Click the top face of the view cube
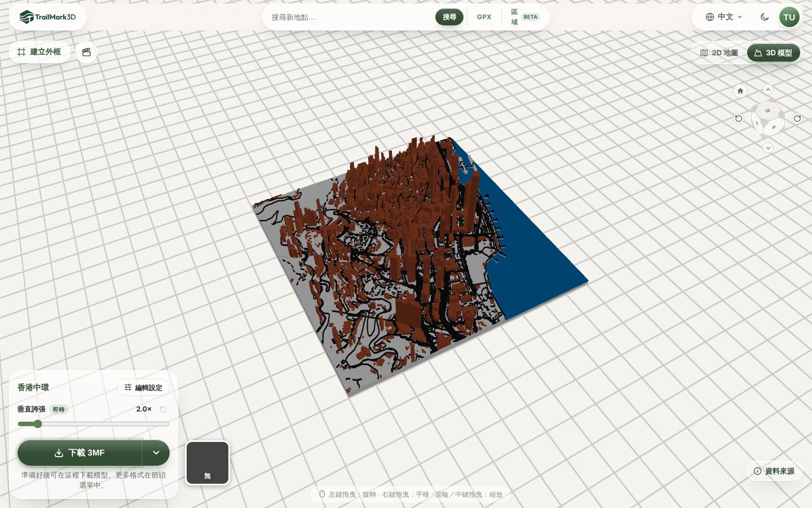The image size is (812, 508). (x=767, y=110)
